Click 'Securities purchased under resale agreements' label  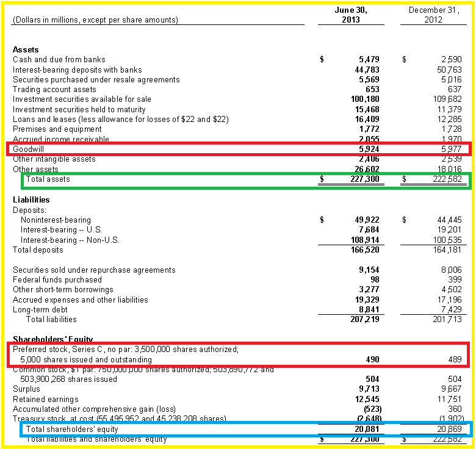coord(96,80)
